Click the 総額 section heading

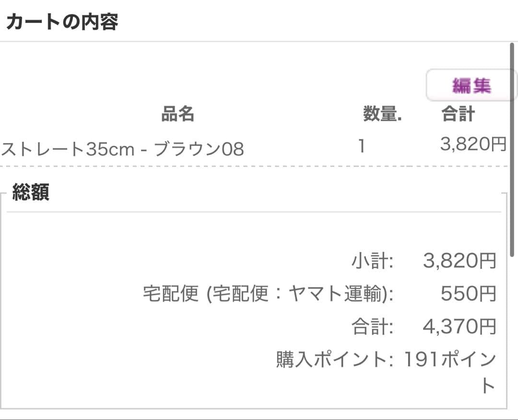pyautogui.click(x=31, y=193)
